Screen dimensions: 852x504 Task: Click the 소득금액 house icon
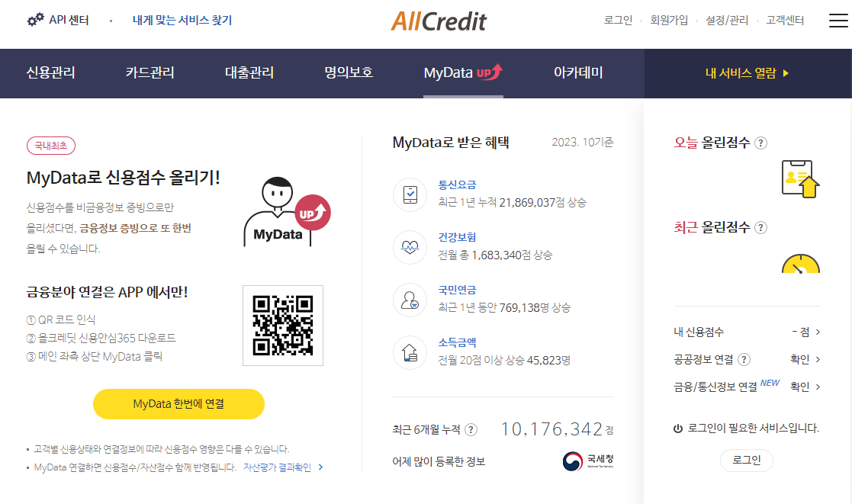coord(410,352)
